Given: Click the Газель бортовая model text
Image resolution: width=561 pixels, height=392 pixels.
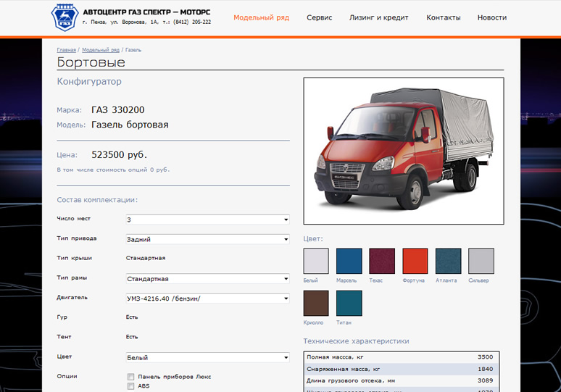Looking at the screenshot, I should pos(130,125).
